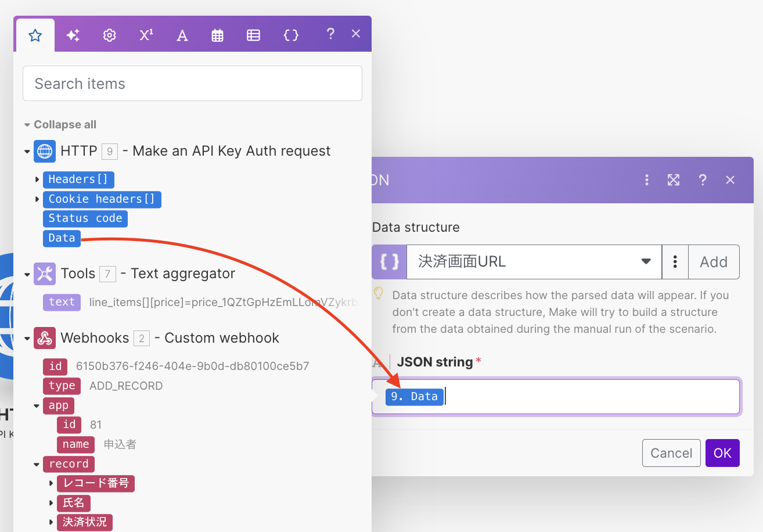Close the JSON module dialog
The image size is (763, 532).
click(730, 180)
